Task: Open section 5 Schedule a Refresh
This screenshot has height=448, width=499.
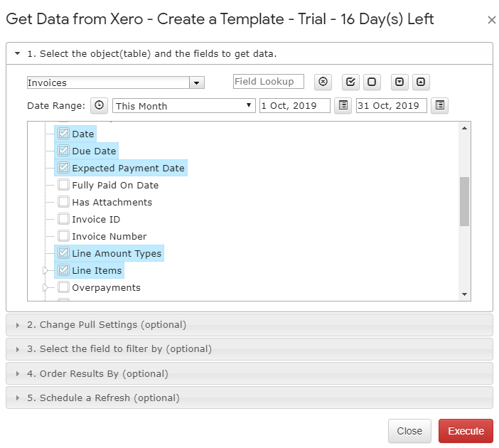Action: tap(103, 398)
